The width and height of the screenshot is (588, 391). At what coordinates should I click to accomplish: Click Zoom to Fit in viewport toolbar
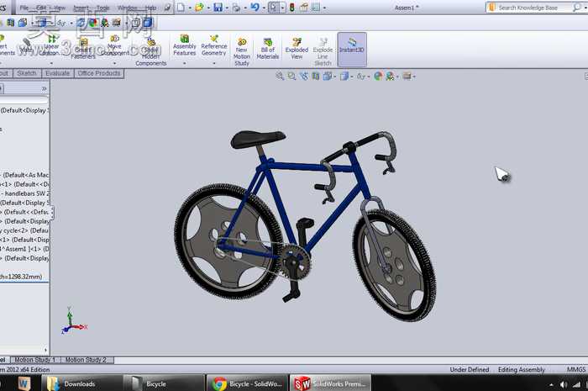click(x=280, y=77)
